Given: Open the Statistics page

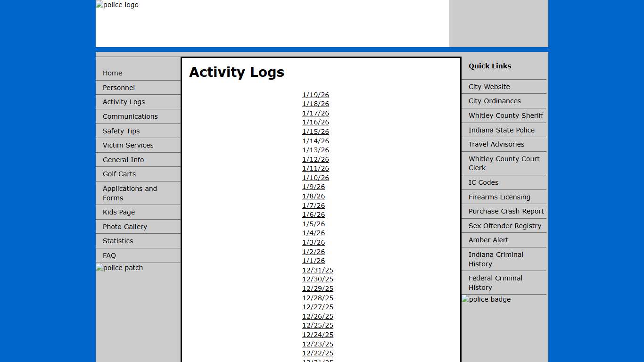Looking at the screenshot, I should 118,241.
